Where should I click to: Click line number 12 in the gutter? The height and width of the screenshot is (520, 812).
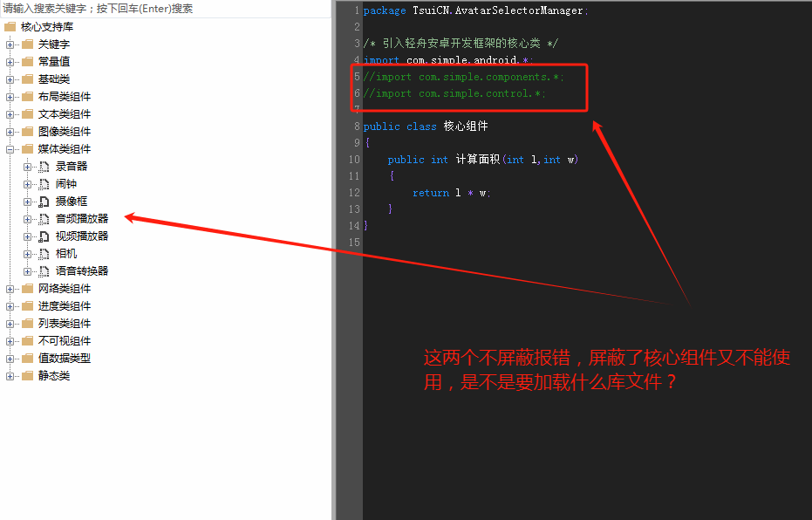(354, 193)
